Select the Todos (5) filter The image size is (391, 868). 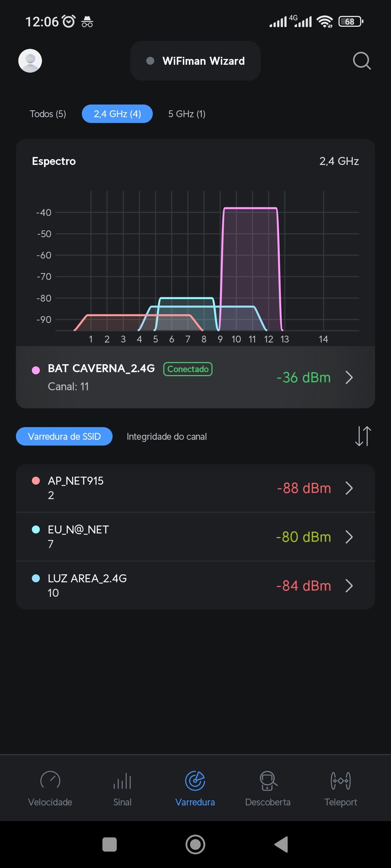(x=48, y=114)
